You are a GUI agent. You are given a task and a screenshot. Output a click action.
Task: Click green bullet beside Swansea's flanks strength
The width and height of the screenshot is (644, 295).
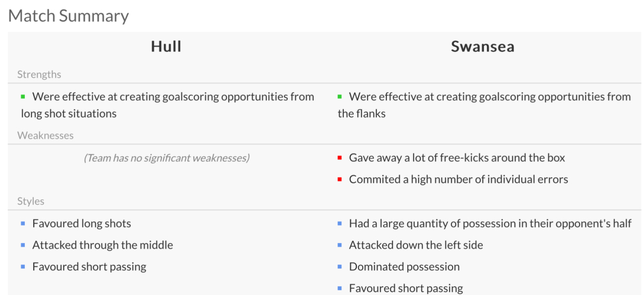[340, 96]
